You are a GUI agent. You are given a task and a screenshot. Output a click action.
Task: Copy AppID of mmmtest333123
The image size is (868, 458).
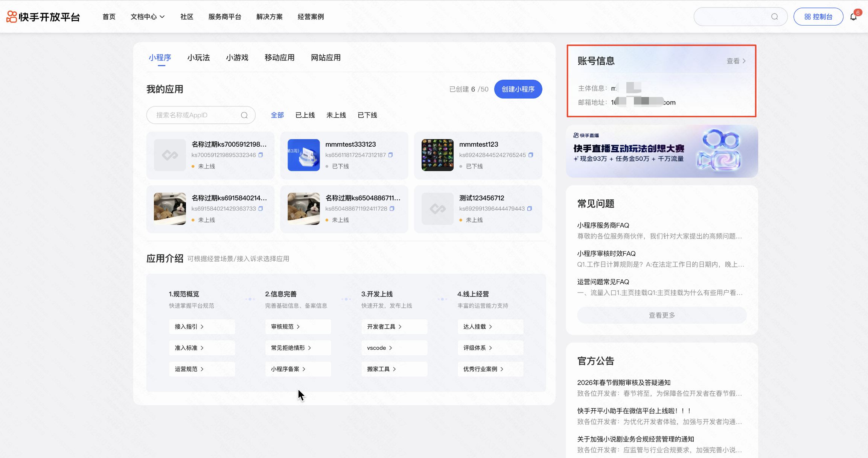click(391, 155)
